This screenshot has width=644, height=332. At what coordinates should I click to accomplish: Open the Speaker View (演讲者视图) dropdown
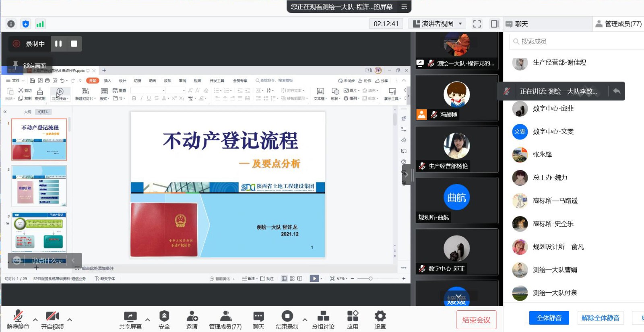[438, 24]
